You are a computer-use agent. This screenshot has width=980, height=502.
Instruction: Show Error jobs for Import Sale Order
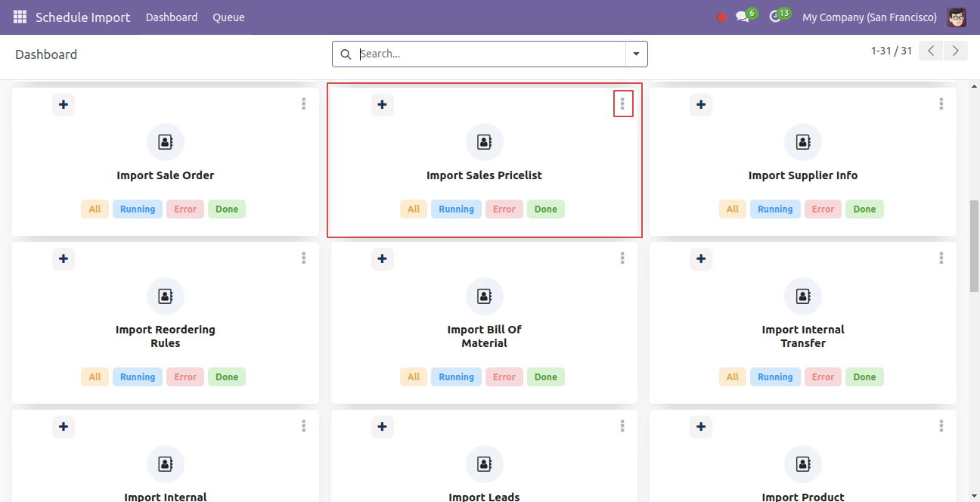(x=185, y=209)
